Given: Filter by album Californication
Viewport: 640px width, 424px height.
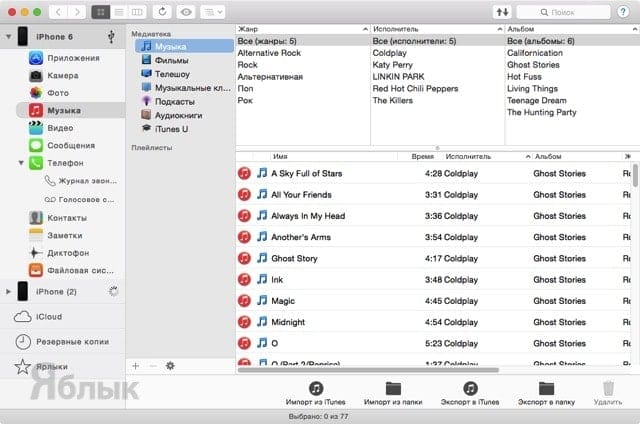Looking at the screenshot, I should tap(535, 53).
